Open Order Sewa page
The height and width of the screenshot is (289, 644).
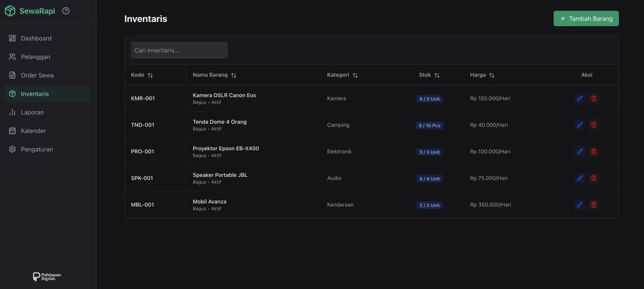48,75
